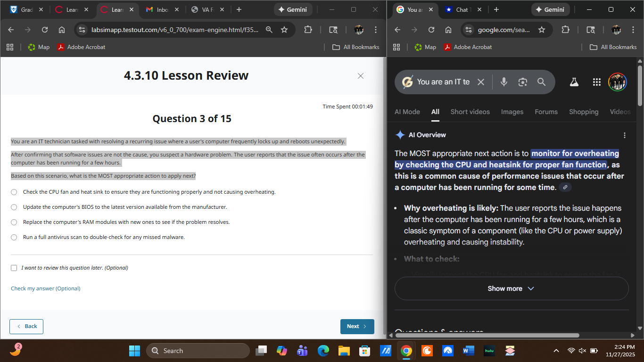The image size is (644, 362).
Task: Go to the previous question with Back
Action: [26, 327]
